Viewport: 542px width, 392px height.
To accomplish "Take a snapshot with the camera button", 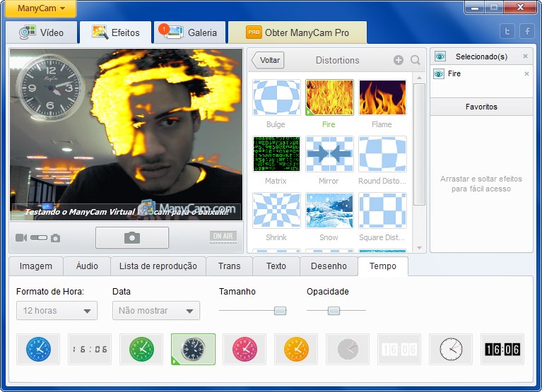I will pyautogui.click(x=132, y=237).
